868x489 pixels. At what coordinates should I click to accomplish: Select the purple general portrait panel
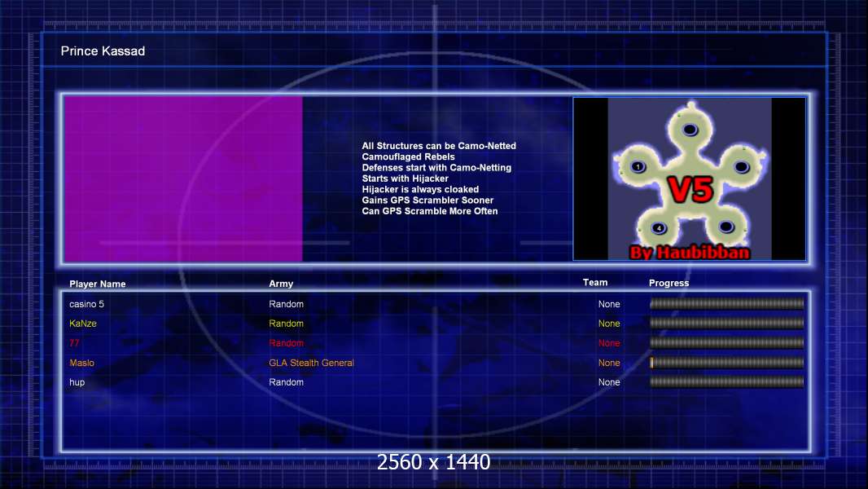pos(183,178)
